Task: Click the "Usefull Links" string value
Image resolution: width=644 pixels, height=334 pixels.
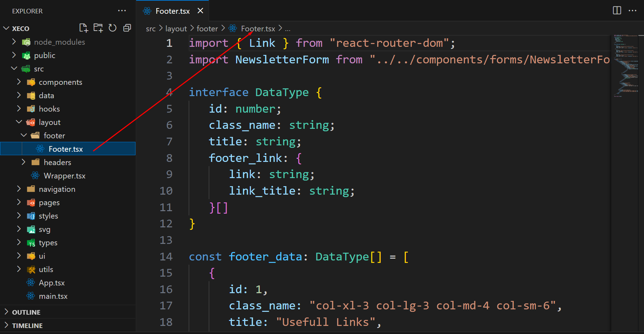Action: coord(326,322)
